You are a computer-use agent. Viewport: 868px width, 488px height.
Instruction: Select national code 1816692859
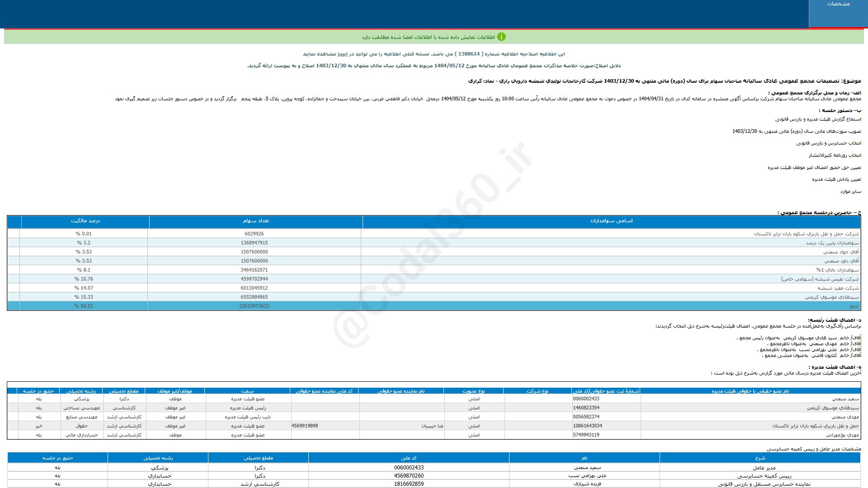[x=409, y=484]
